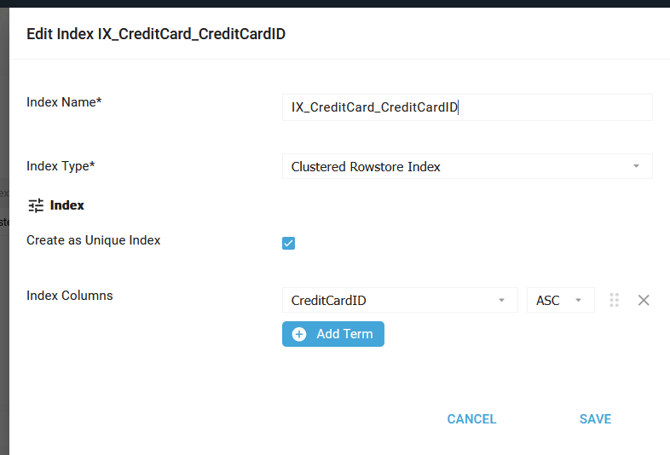Click the Clustered Rowstore Index selection text

click(366, 166)
